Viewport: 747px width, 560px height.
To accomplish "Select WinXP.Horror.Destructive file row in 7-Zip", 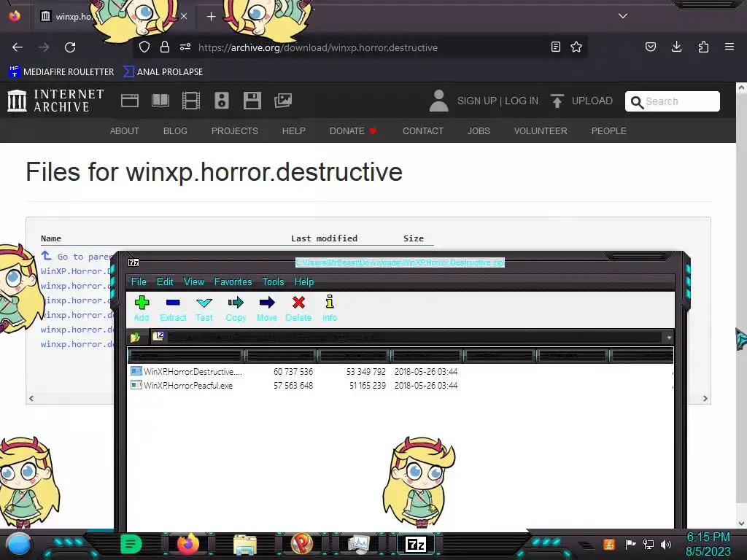I will (400, 371).
